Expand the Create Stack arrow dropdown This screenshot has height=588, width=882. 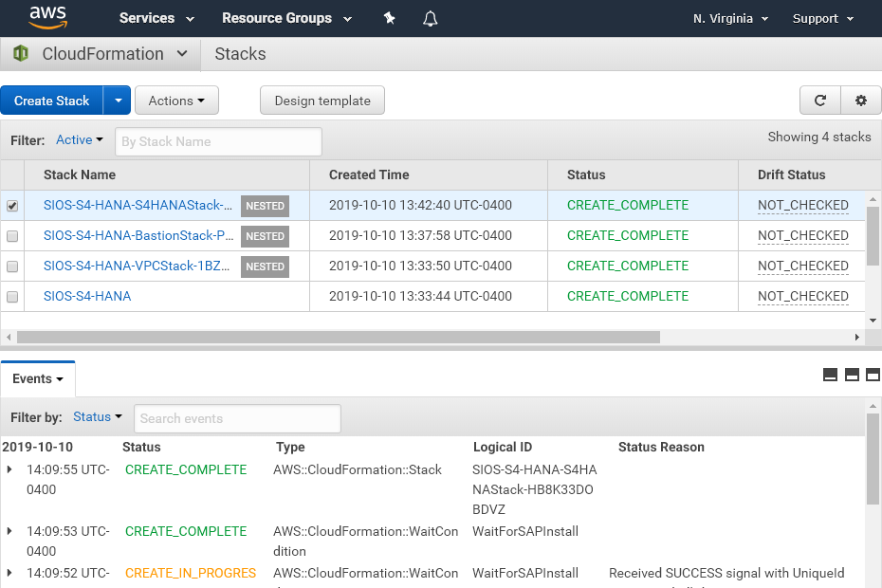click(x=118, y=101)
